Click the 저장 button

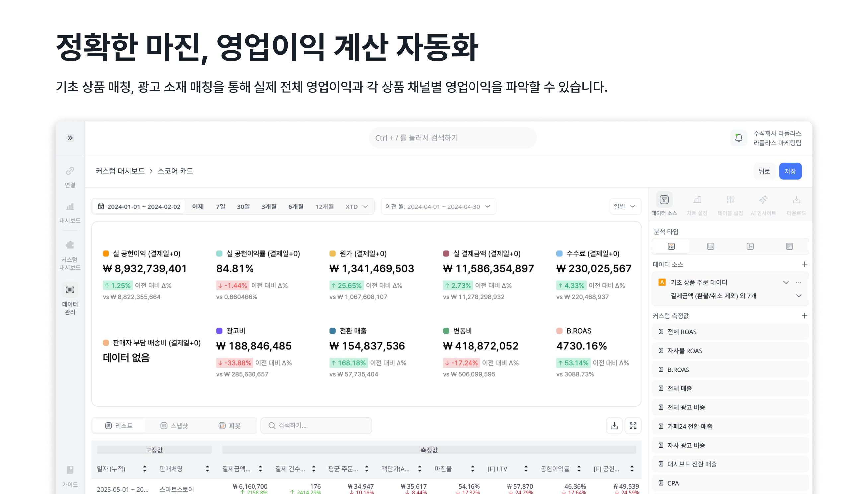[791, 171]
